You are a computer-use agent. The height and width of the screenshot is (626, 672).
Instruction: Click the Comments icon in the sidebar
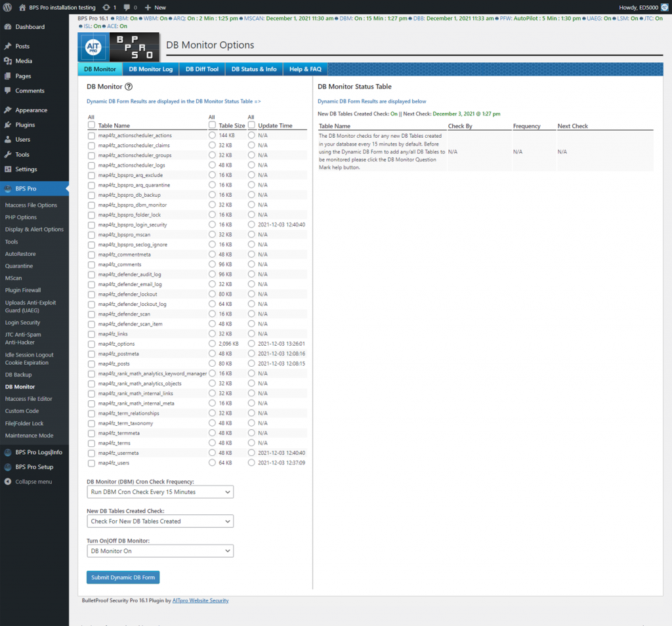point(8,91)
